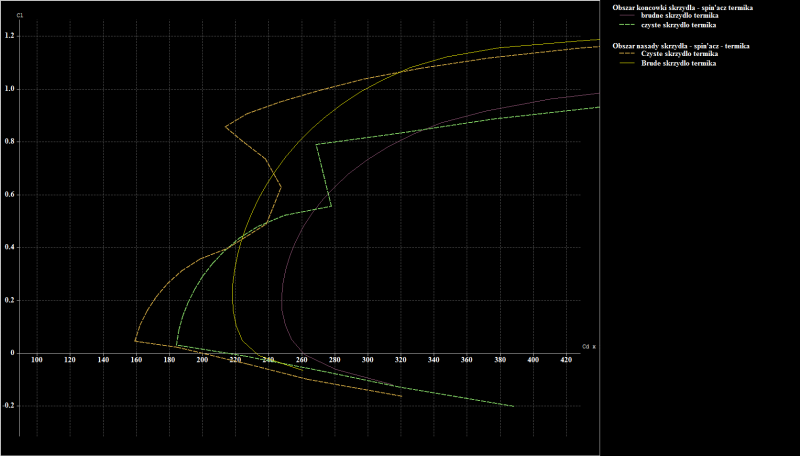Click the 300 tick on the Cd axis

click(367, 360)
